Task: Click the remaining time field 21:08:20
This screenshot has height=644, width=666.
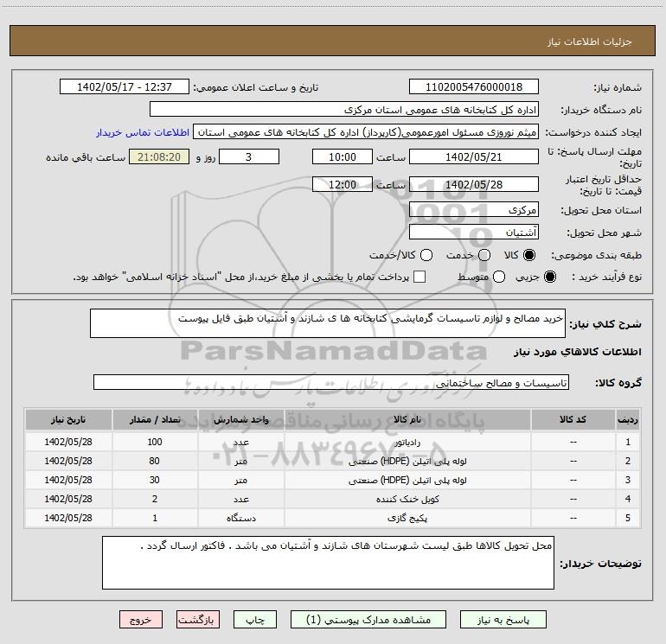Action: pos(159,156)
